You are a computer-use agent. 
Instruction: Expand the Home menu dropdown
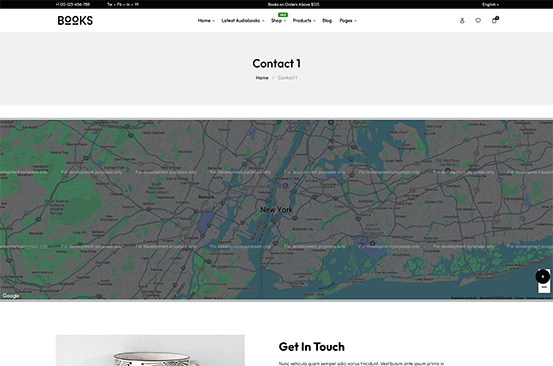[206, 21]
